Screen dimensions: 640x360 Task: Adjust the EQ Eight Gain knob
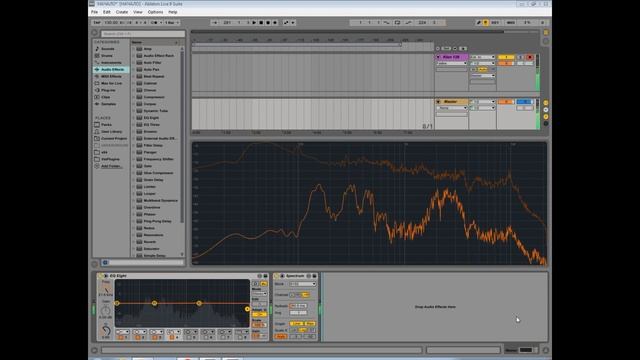click(106, 310)
